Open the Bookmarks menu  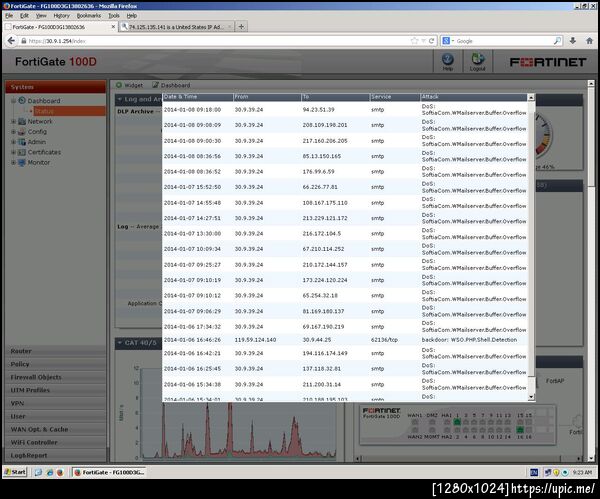tap(89, 16)
